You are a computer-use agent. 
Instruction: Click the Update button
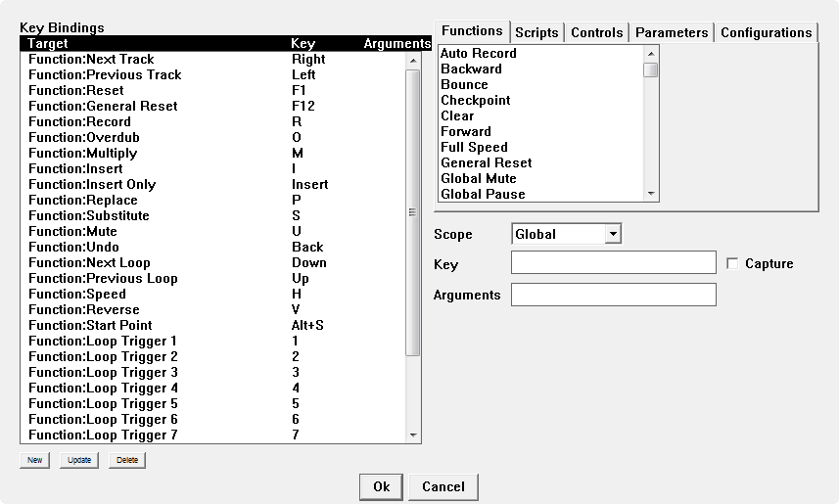point(79,460)
